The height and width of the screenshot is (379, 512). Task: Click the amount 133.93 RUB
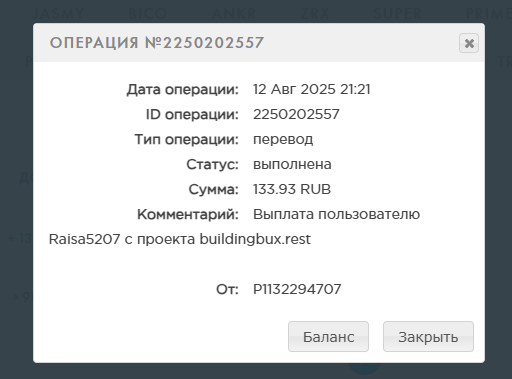coord(292,189)
